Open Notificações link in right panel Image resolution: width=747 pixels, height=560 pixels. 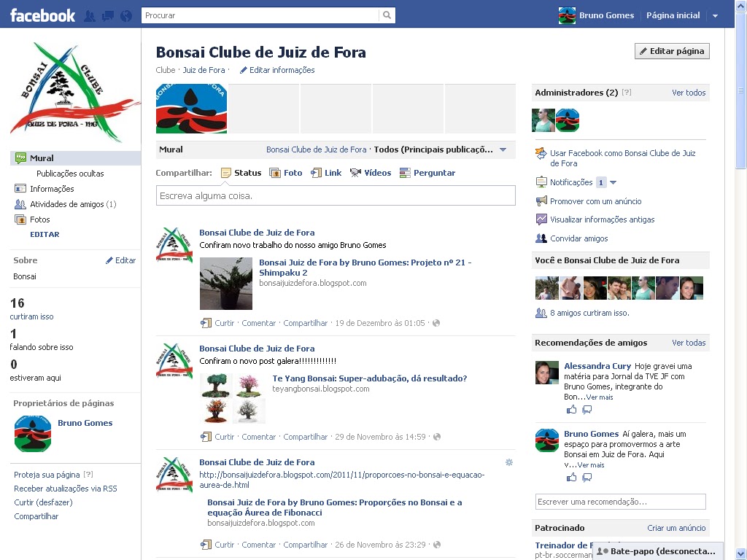(571, 182)
